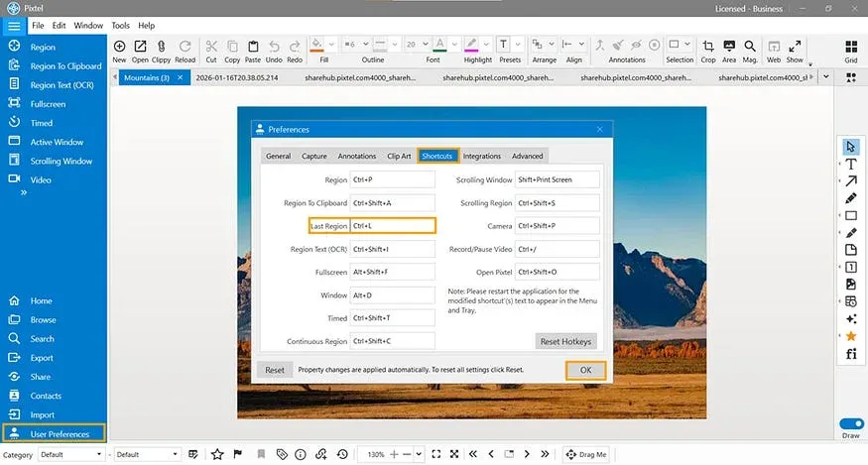
Task: Click the OK button in Preferences
Action: point(585,370)
